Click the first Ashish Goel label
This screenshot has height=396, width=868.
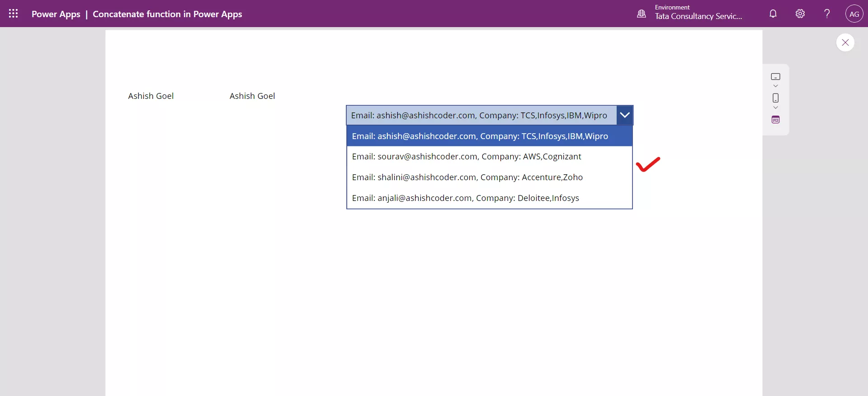151,96
